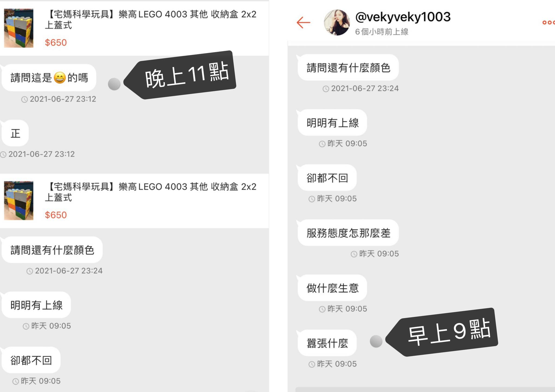Tap the grinning emoji in the first message
Viewport: 555px width, 392px height.
(x=60, y=78)
